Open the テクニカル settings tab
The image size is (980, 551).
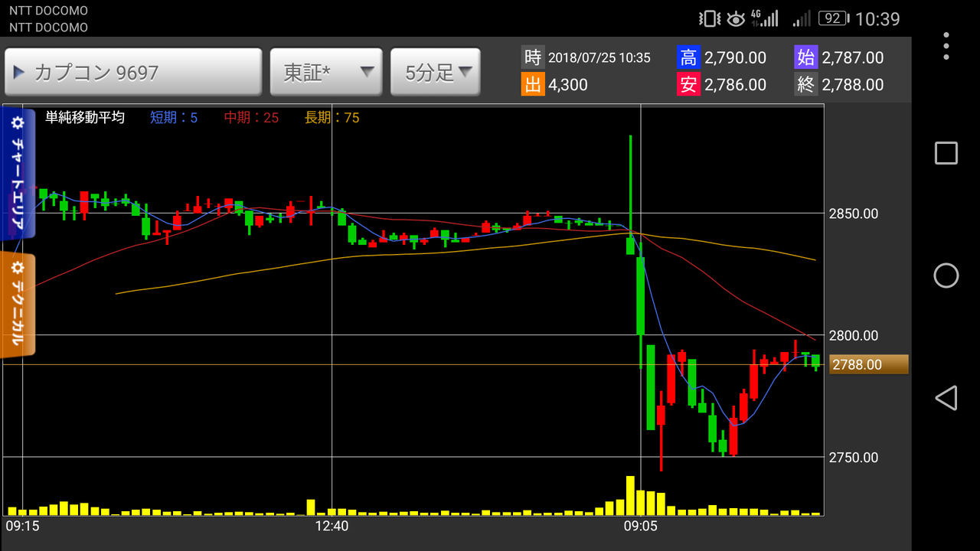(18, 305)
